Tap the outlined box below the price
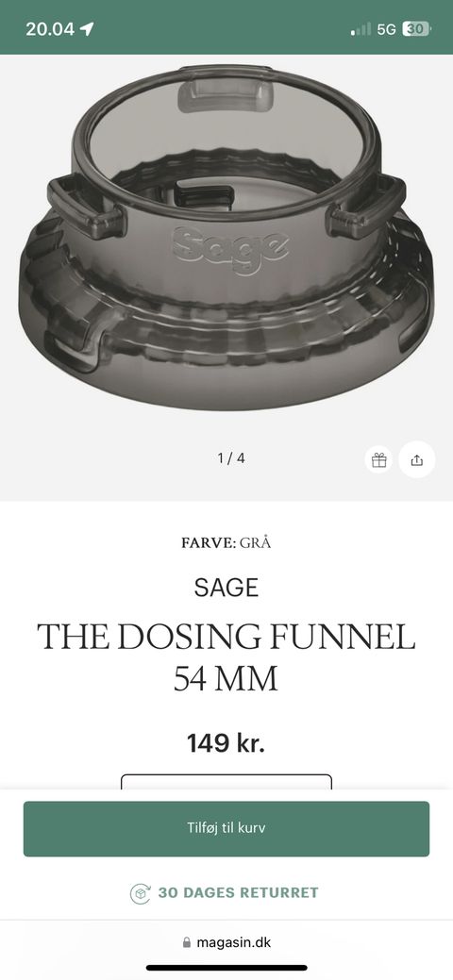This screenshot has width=453, height=980. (x=226, y=782)
